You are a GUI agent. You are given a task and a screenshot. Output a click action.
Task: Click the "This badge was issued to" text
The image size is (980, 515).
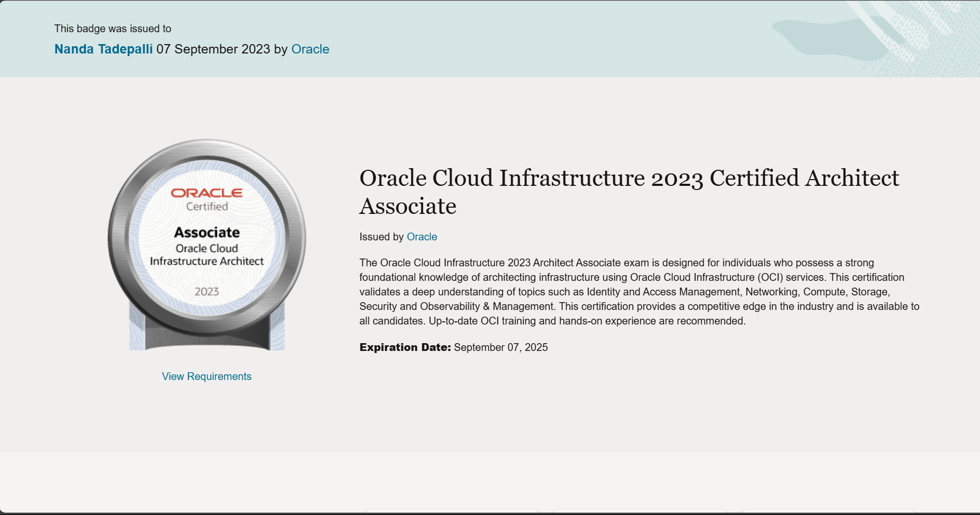(113, 29)
